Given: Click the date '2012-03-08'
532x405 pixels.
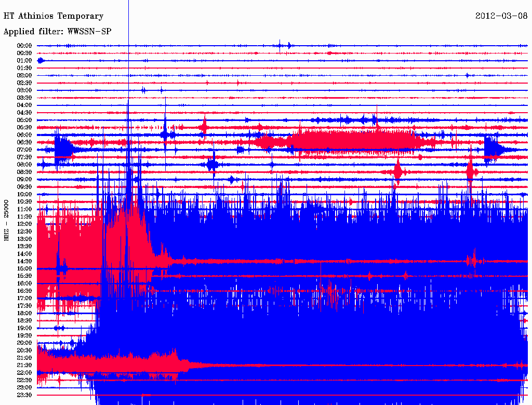Looking at the screenshot, I should tap(501, 16).
